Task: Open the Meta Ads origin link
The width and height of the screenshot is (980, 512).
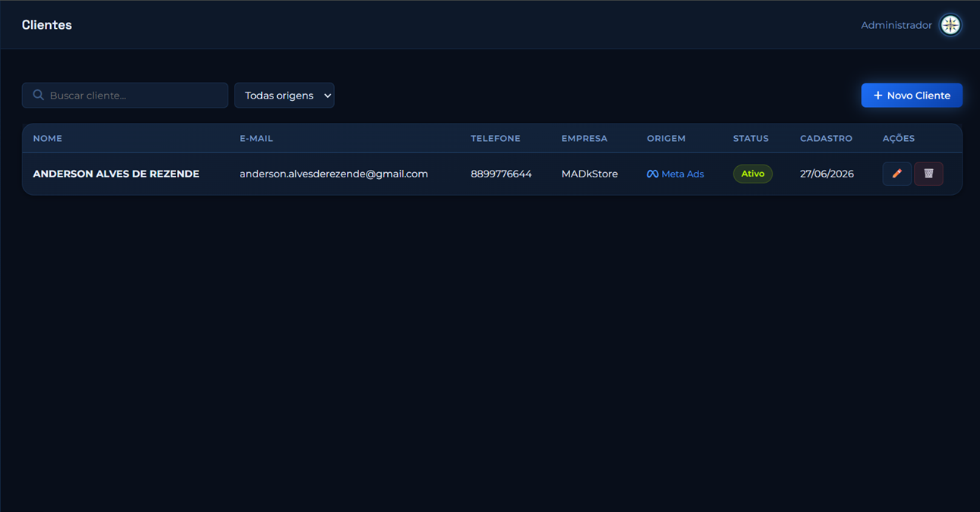Action: click(676, 174)
